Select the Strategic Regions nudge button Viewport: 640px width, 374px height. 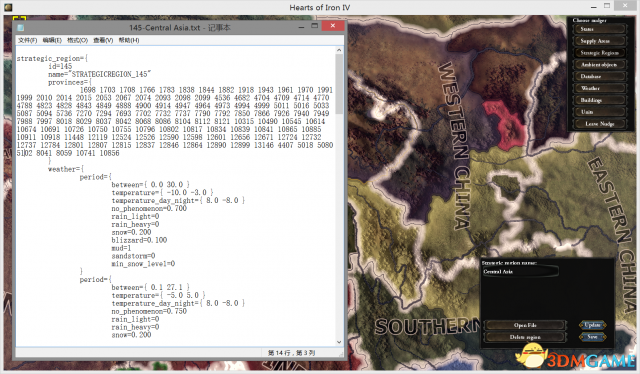tap(599, 53)
